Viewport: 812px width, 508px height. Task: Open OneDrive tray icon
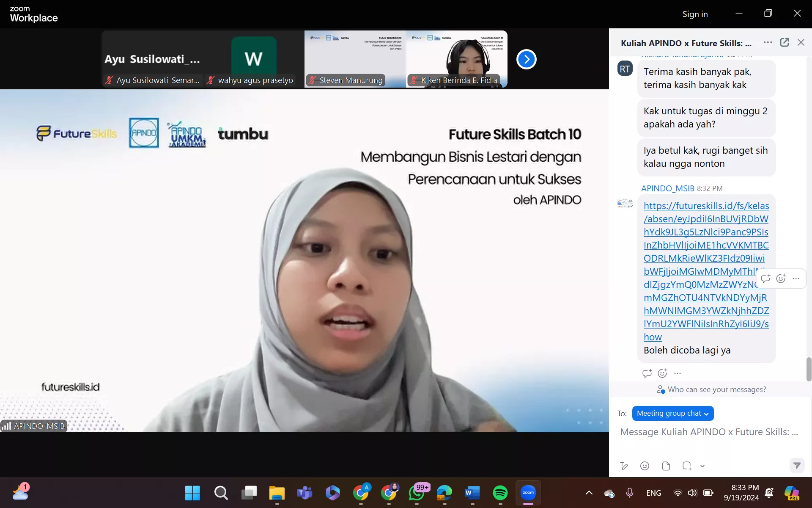coord(609,493)
